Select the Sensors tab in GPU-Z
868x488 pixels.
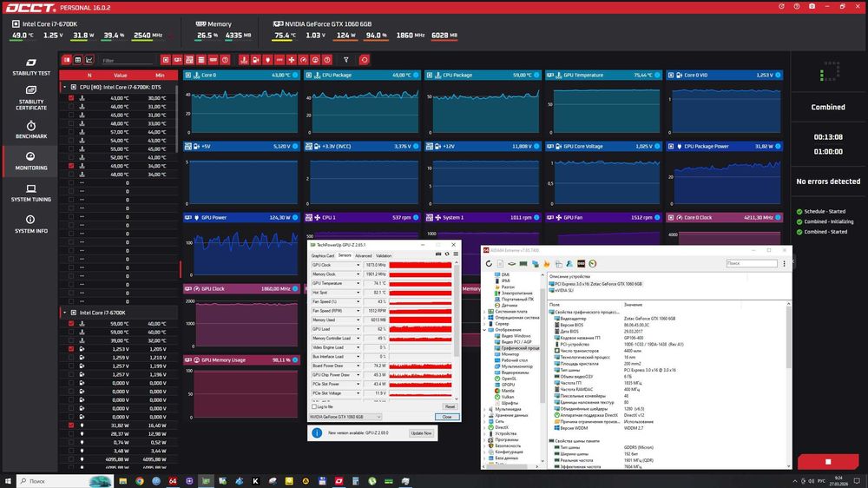[345, 255]
